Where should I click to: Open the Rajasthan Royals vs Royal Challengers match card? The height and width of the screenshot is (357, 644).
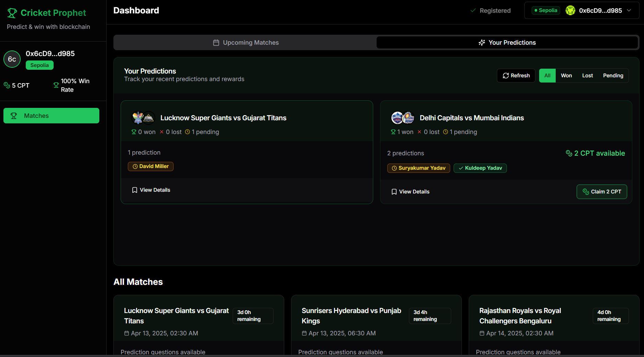[x=554, y=325]
